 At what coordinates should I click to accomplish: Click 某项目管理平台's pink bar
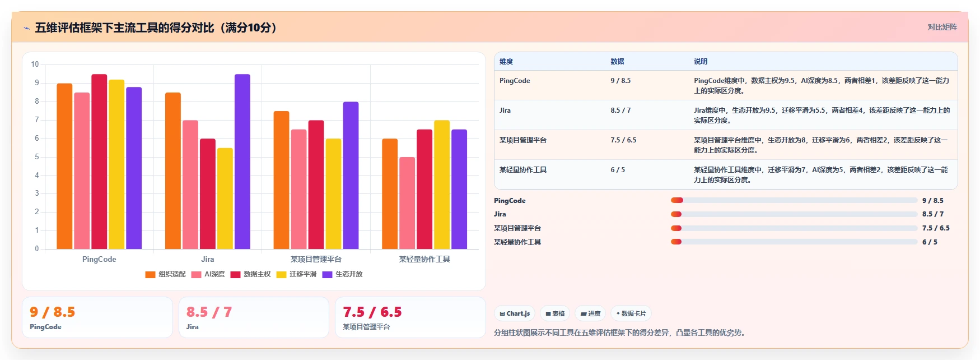pos(298,189)
